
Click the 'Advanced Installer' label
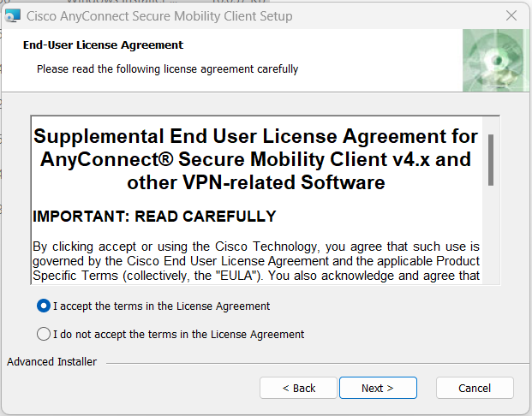coord(52,362)
